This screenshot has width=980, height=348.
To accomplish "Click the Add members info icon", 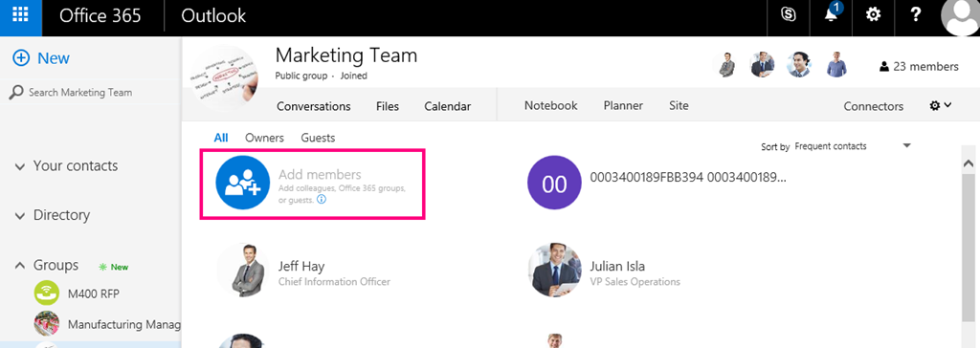I will pos(322,200).
